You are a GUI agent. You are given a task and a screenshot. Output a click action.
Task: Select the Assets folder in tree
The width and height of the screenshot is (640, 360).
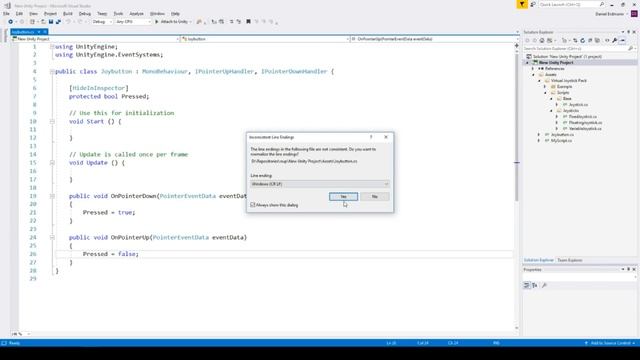551,75
